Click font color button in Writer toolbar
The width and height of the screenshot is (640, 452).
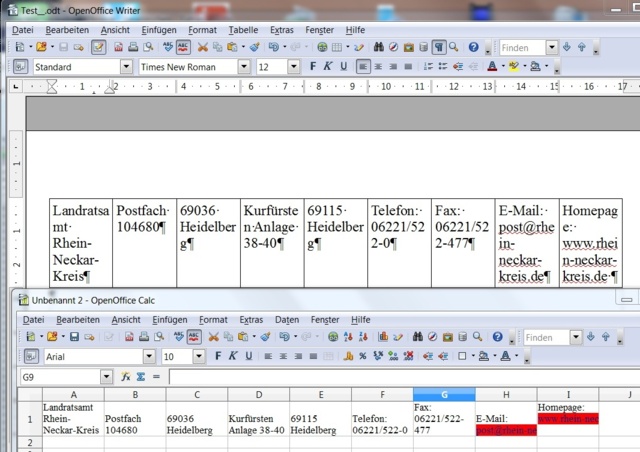(x=491, y=67)
